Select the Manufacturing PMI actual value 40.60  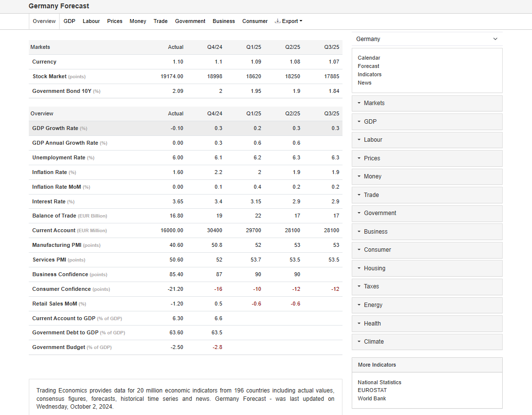(176, 245)
